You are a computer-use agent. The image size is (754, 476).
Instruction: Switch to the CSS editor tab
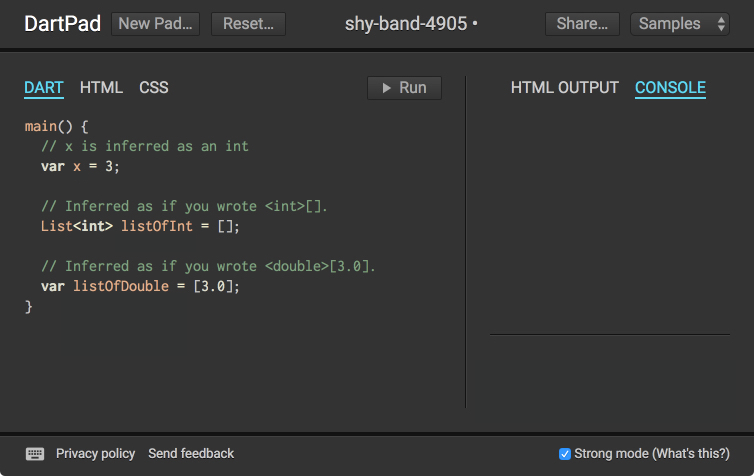coord(154,88)
